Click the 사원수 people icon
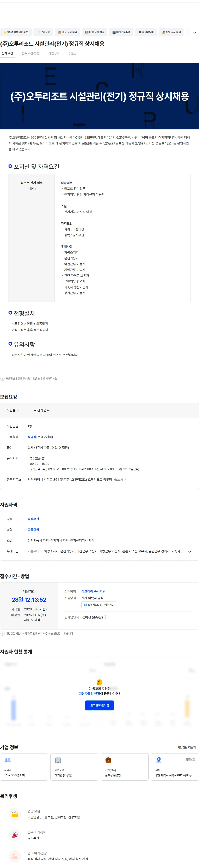The width and height of the screenshot is (199, 868). (x=8, y=760)
